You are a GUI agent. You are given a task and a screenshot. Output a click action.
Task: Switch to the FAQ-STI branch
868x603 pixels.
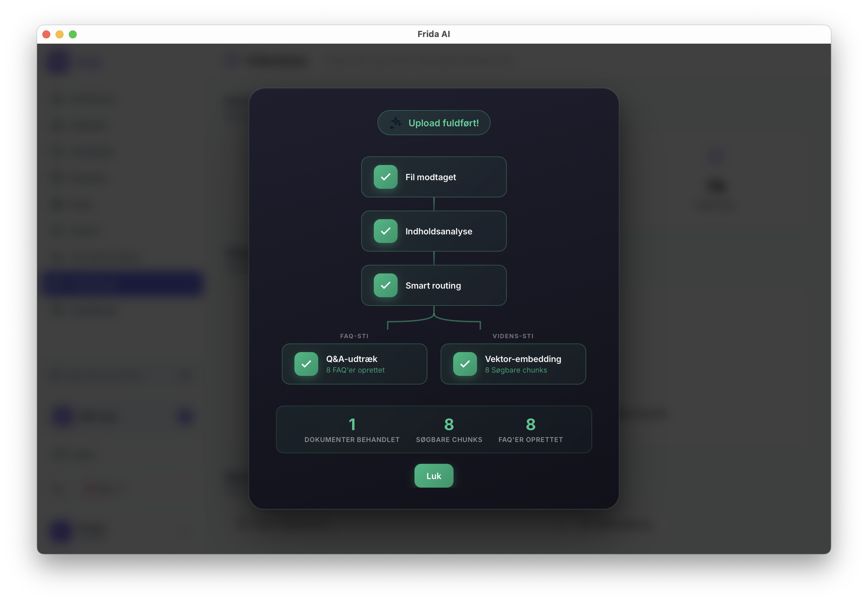click(x=354, y=336)
